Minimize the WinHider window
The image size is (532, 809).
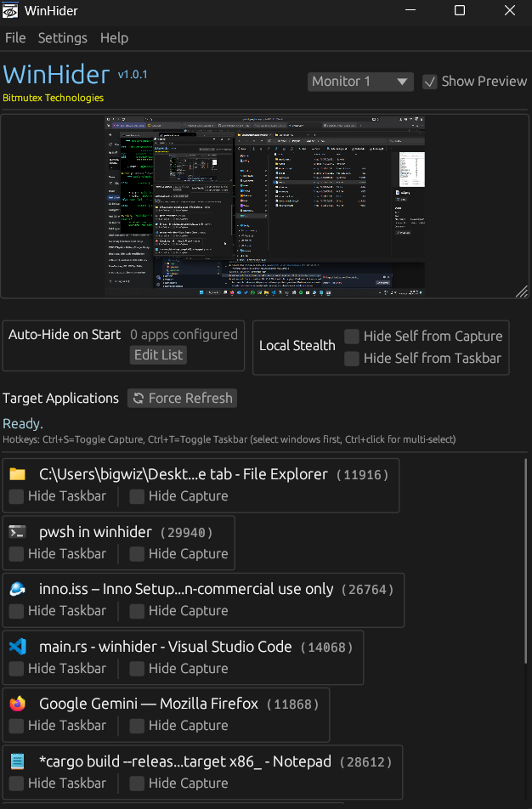410,10
